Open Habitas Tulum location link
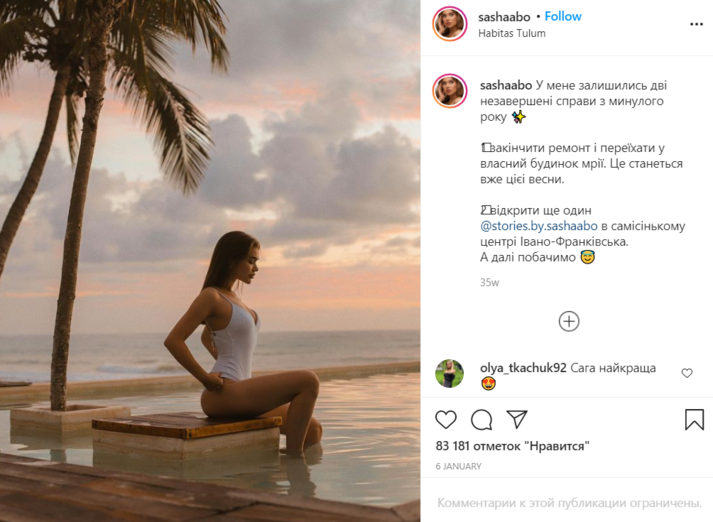Image resolution: width=713 pixels, height=522 pixels. tap(512, 33)
